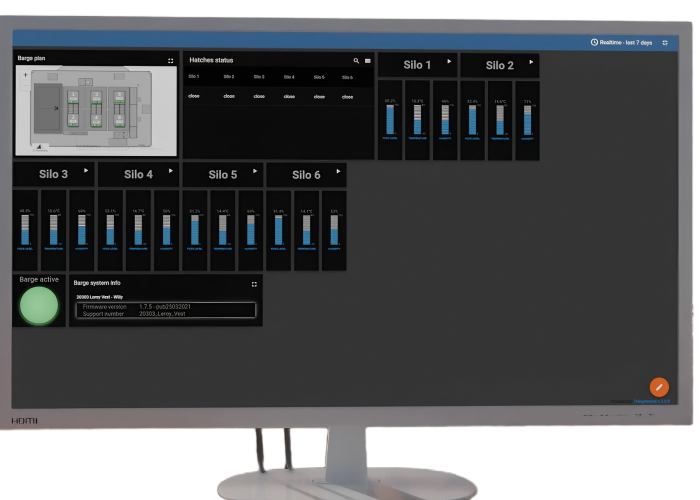Sort by Silo 4 column in Hatches status

tap(289, 77)
